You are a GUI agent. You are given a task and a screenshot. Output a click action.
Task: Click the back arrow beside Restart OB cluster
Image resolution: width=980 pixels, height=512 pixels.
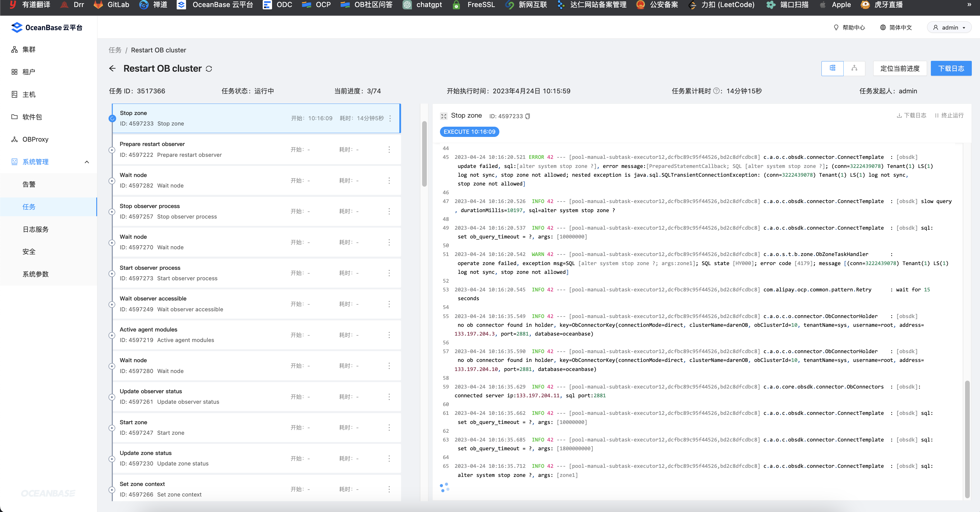112,68
